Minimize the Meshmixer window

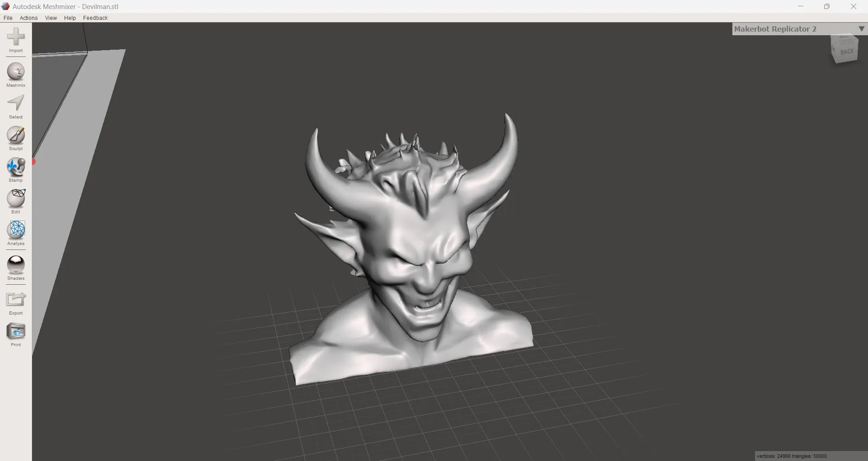tap(800, 6)
